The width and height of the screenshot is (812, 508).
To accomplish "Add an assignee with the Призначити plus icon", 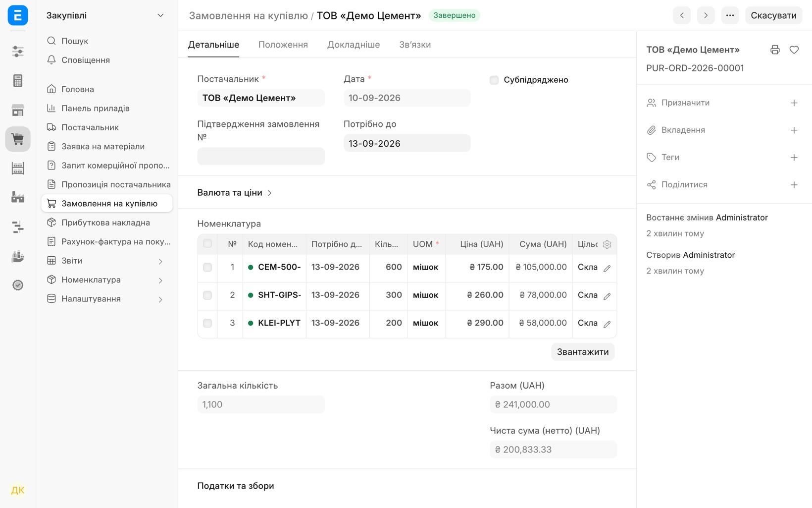I will (x=794, y=103).
